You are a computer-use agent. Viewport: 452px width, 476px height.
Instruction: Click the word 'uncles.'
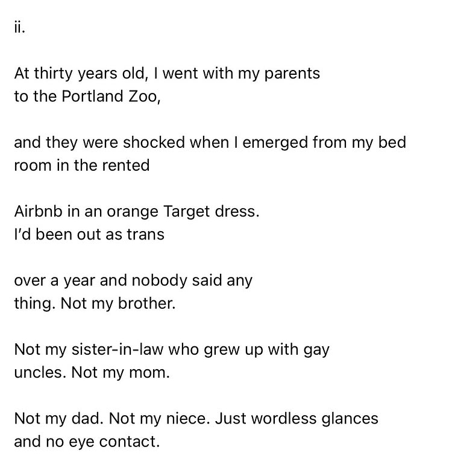(40, 372)
